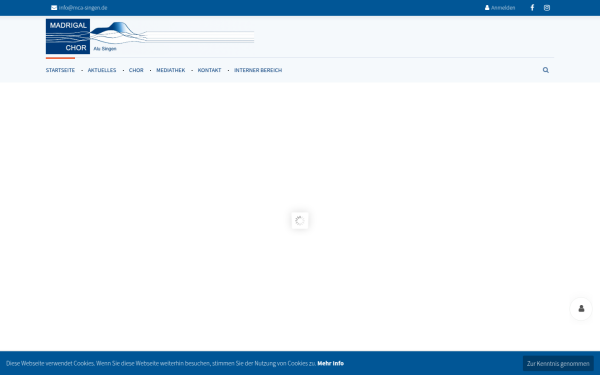Go to the Kontakt menu item
This screenshot has width=600, height=375.
(x=209, y=70)
